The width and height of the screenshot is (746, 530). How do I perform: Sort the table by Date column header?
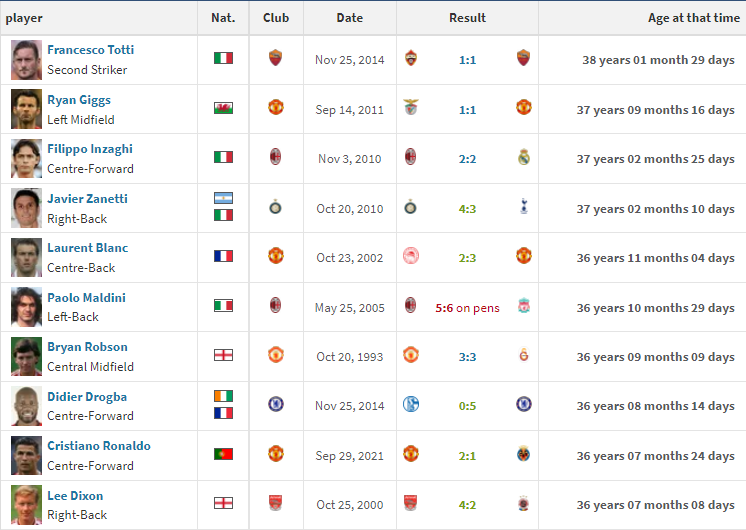[350, 18]
